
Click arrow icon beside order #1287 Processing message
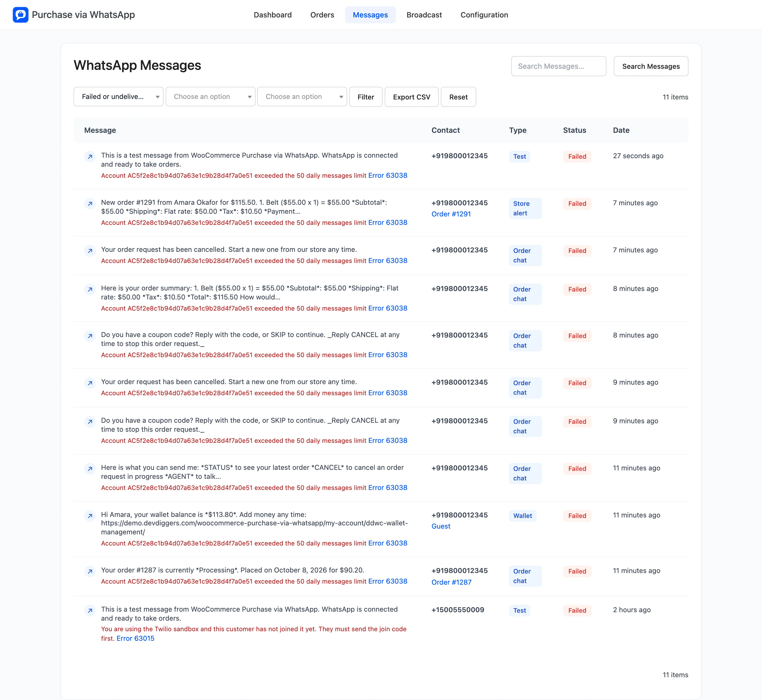click(90, 571)
